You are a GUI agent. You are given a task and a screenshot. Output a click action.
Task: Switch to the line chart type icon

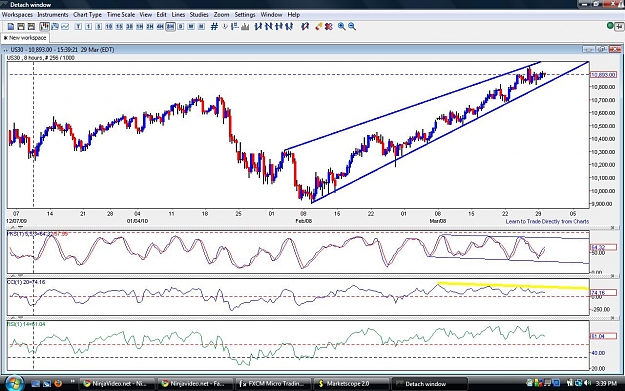[65, 27]
